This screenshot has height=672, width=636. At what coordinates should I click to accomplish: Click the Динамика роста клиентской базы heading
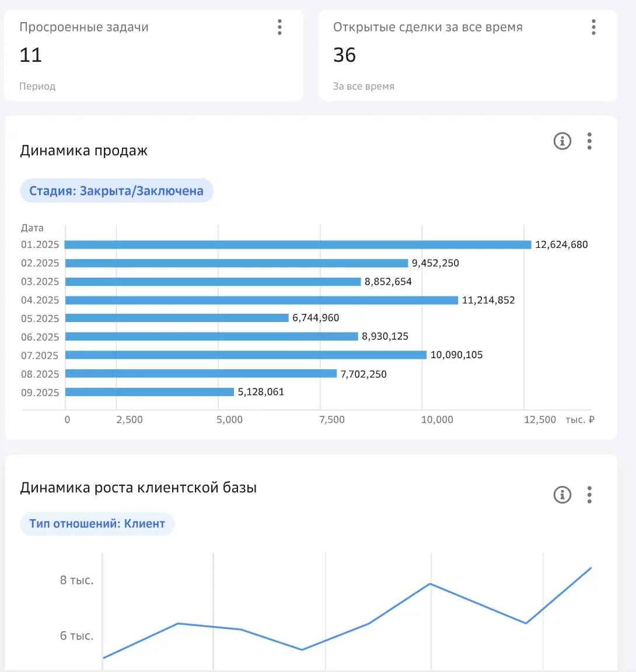click(x=138, y=488)
